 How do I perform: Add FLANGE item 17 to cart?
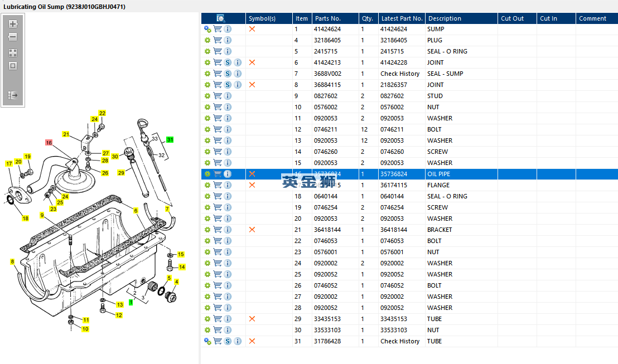(218, 185)
